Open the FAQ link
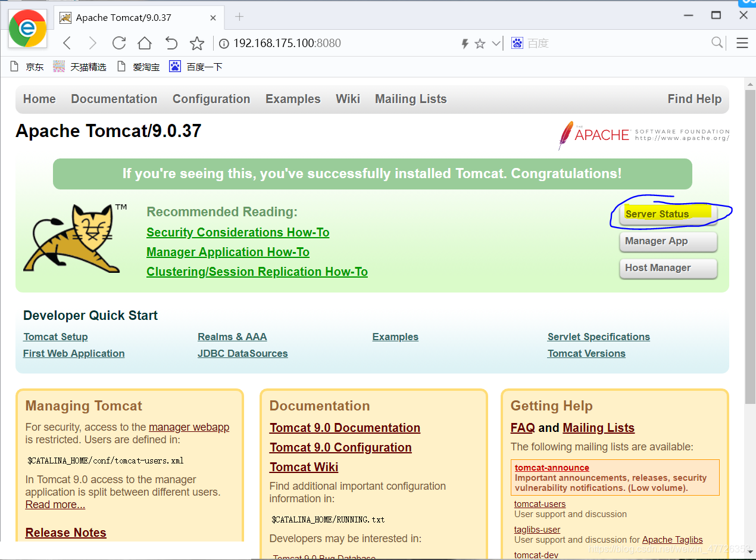Viewport: 756px width, 560px height. (523, 428)
